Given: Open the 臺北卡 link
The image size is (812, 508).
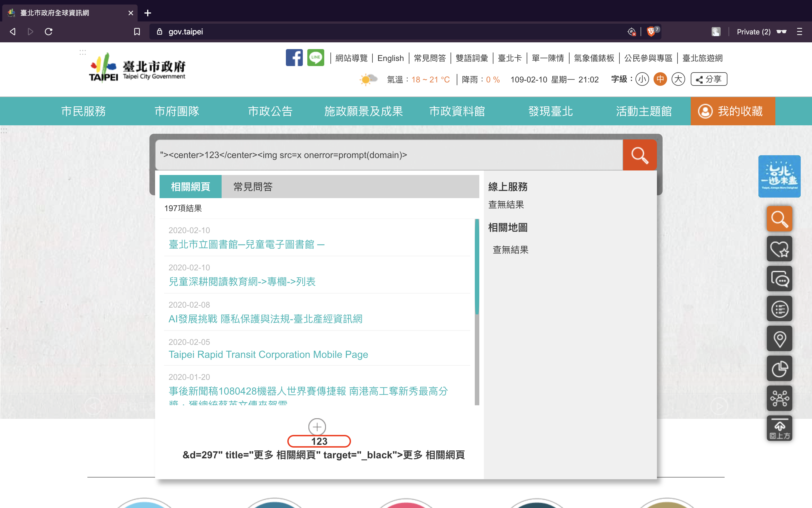Looking at the screenshot, I should click(510, 58).
